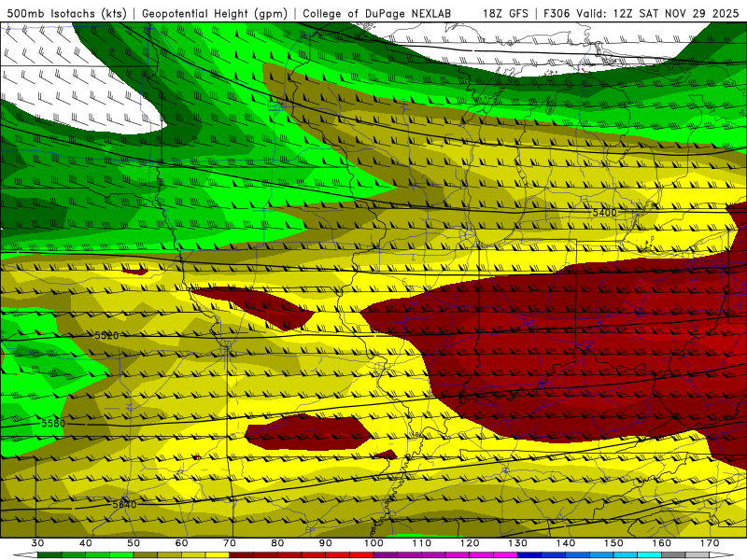The image size is (747, 560).
Task: Click the 100 value on the color scale
Action: click(373, 543)
